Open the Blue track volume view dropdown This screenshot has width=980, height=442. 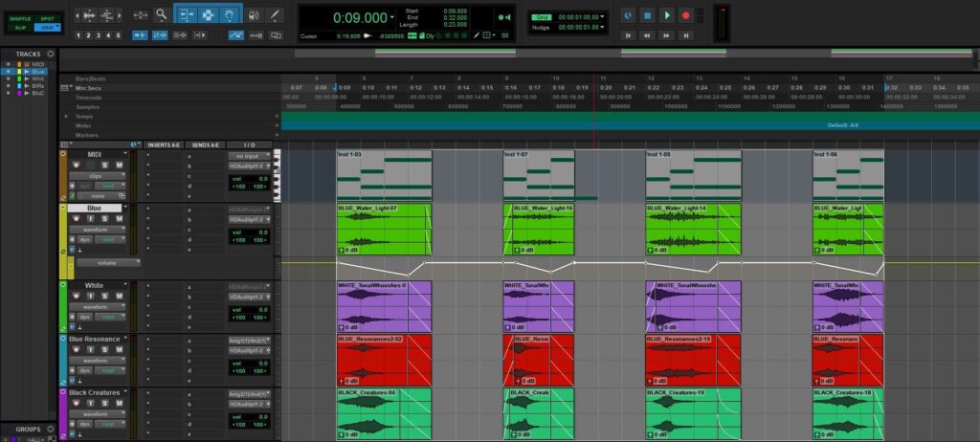tap(108, 261)
